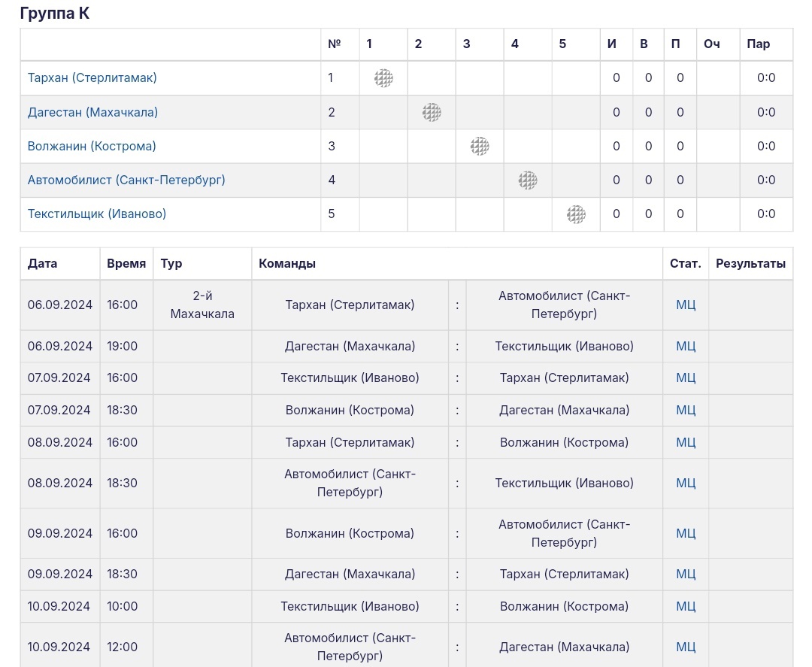The height and width of the screenshot is (667, 812).
Task: Click the 18:30 time on 07.09.2024
Action: 123,410
